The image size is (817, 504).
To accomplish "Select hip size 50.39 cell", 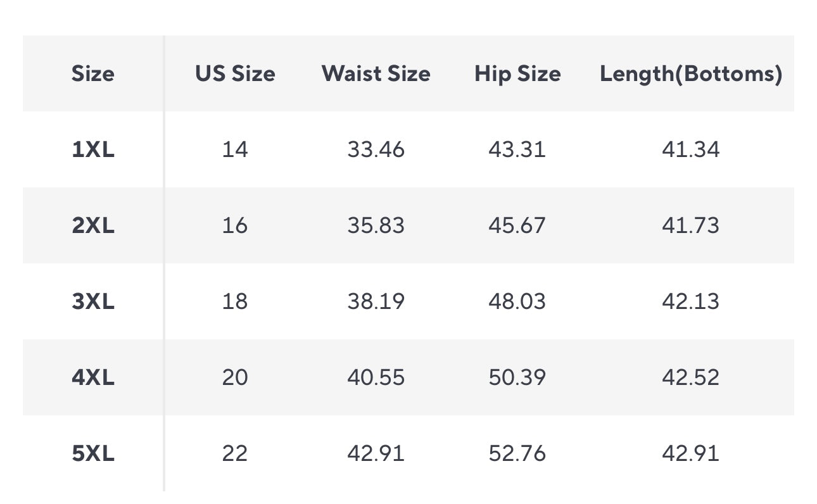I will [517, 378].
